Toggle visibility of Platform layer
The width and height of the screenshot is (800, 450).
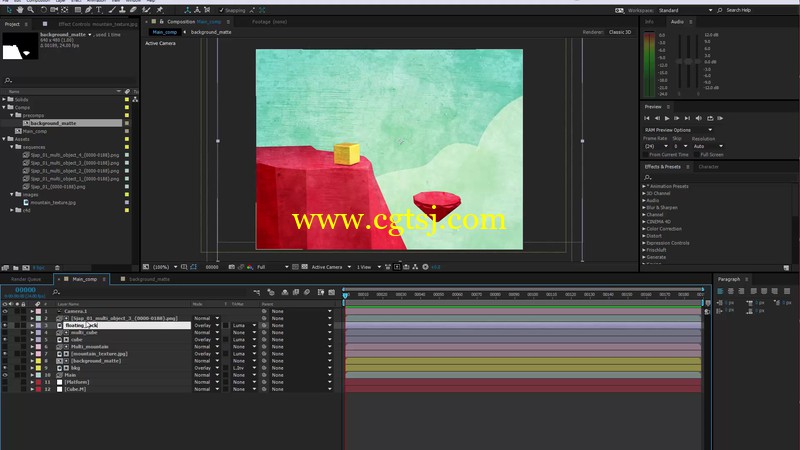pos(5,382)
